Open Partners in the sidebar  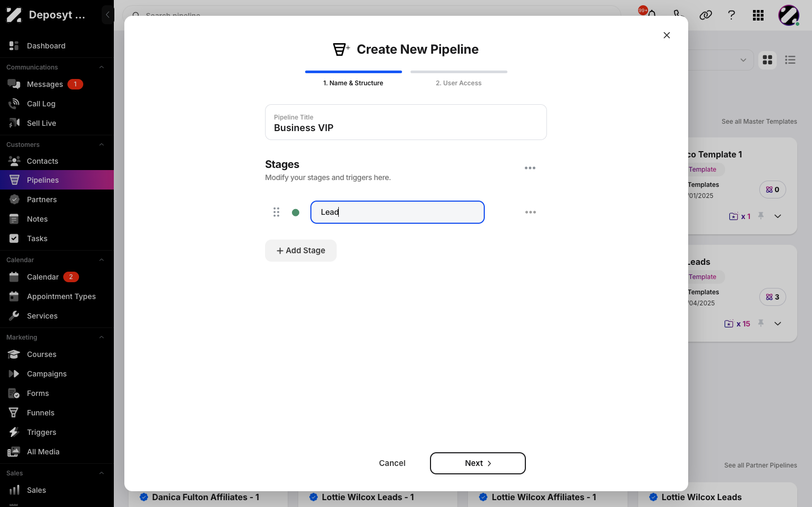tap(57, 200)
